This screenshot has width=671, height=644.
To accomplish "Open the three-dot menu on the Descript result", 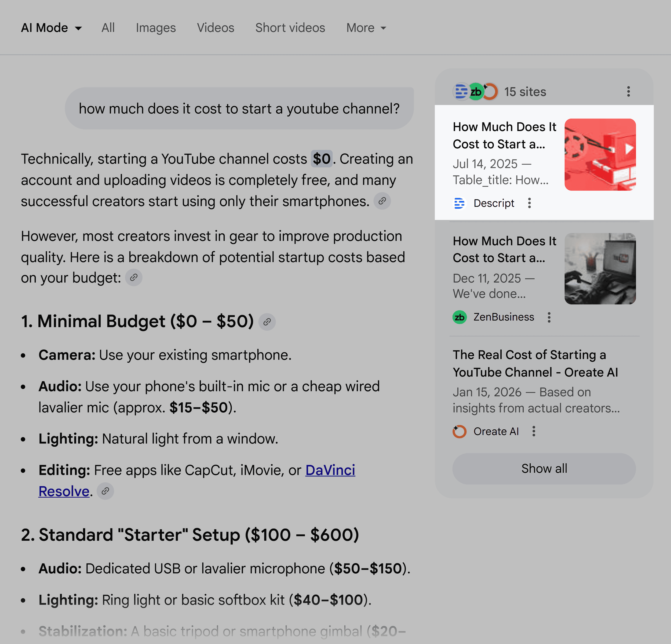I will pos(529,203).
